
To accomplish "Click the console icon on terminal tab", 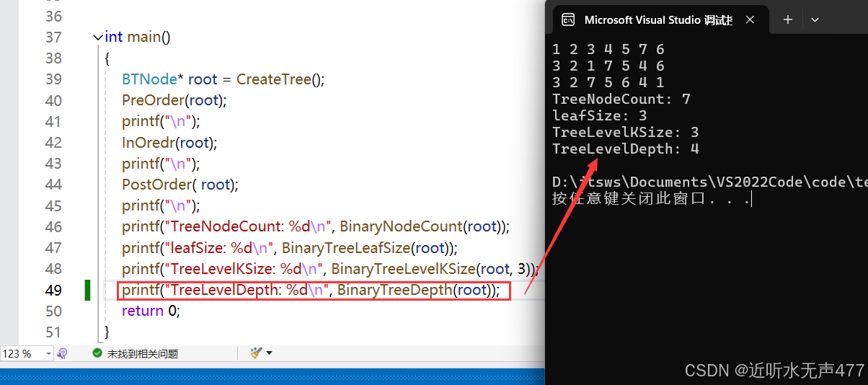I will [x=568, y=20].
